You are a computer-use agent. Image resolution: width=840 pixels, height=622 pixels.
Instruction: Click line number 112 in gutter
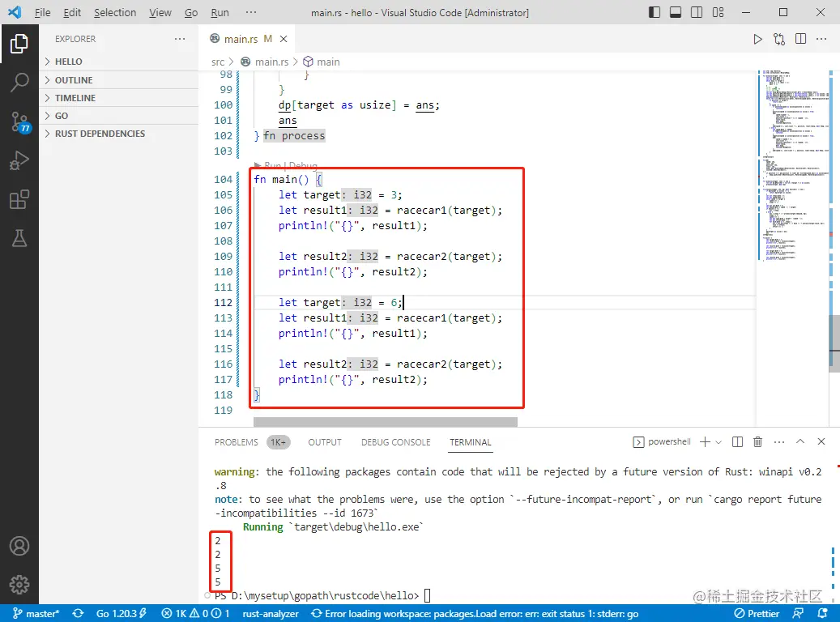223,303
